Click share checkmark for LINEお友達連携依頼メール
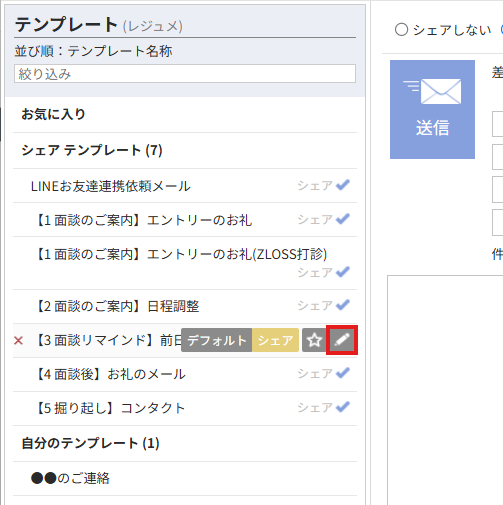Viewport: 503px width, 505px height. click(343, 185)
